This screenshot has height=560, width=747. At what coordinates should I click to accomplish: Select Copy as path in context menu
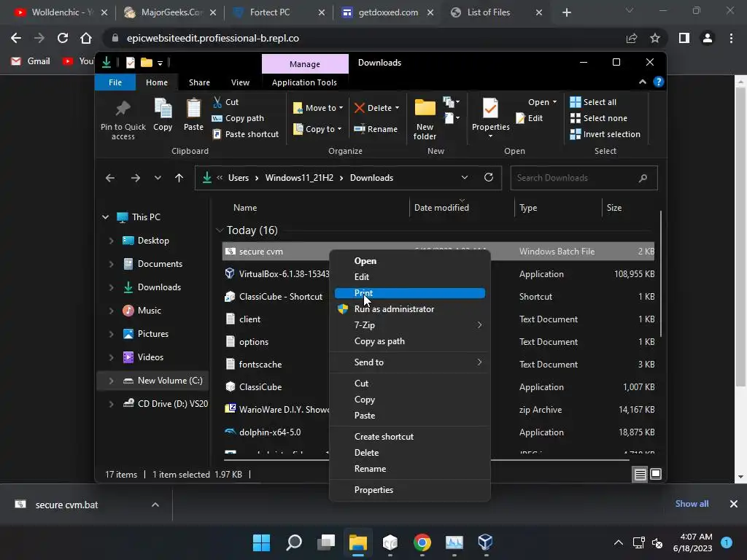[x=410, y=341]
